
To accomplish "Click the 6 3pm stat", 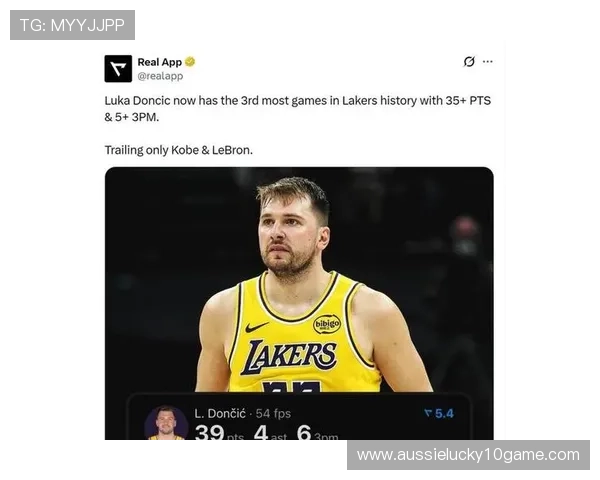I will click(317, 432).
